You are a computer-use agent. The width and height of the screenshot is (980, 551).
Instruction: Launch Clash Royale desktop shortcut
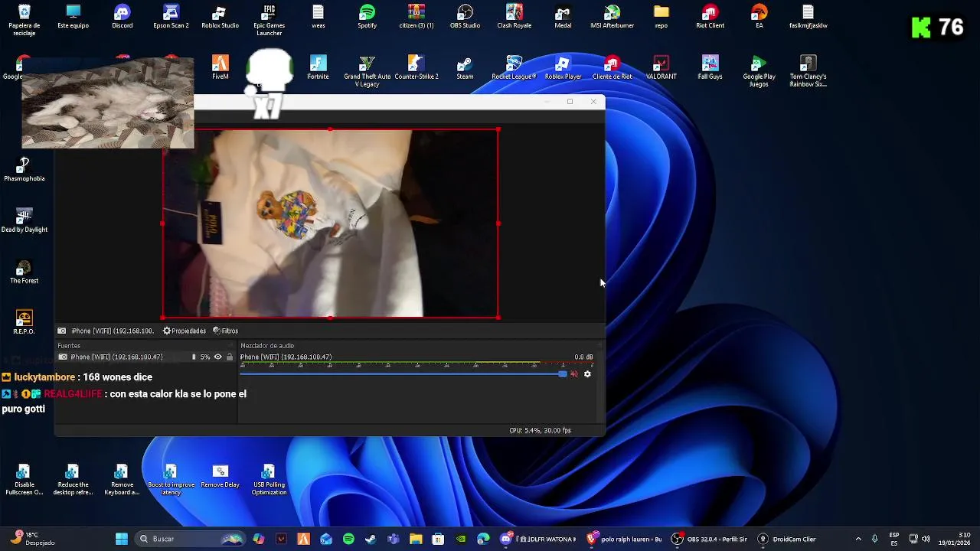click(514, 17)
